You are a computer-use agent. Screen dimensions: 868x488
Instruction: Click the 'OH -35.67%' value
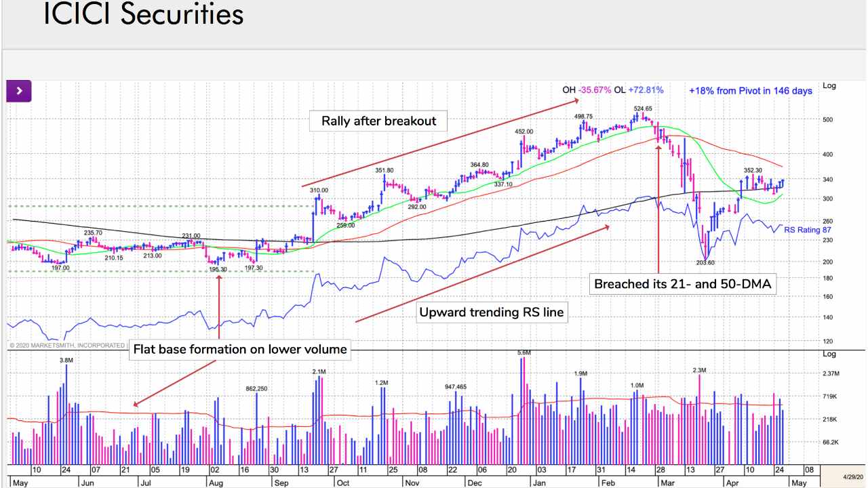point(587,90)
